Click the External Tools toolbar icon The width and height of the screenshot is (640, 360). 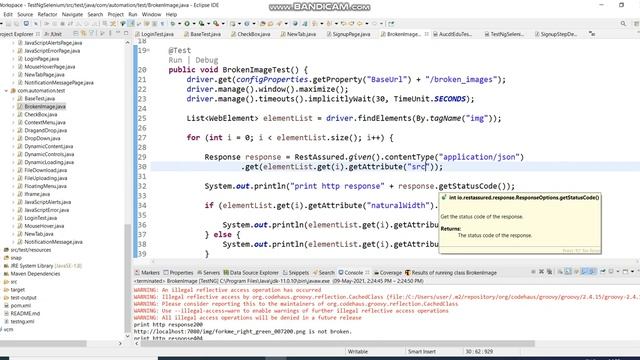(x=216, y=24)
